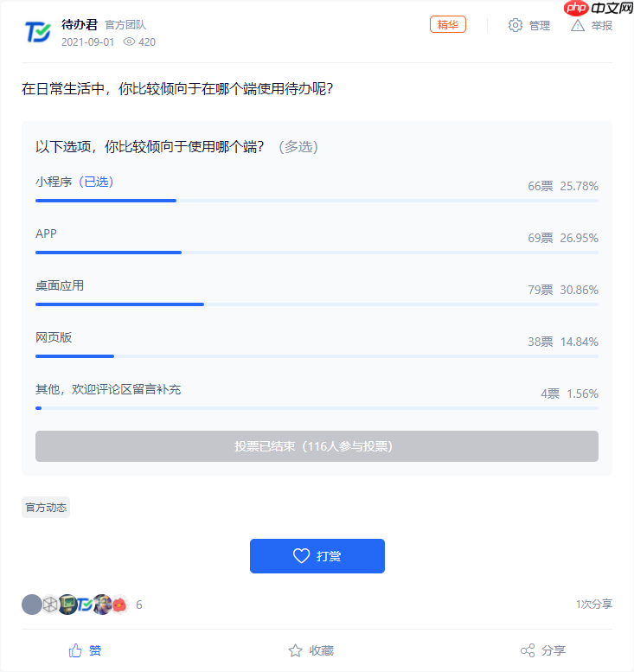Click the 1次分享 share count
The height and width of the screenshot is (672, 634).
coord(593,605)
